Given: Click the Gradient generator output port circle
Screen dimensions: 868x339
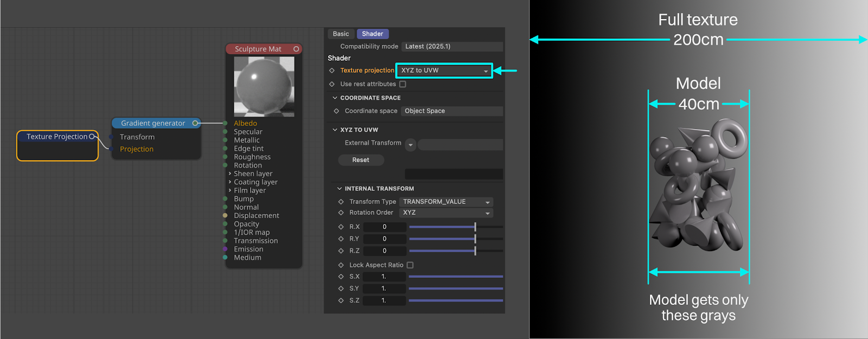Looking at the screenshot, I should [x=195, y=123].
